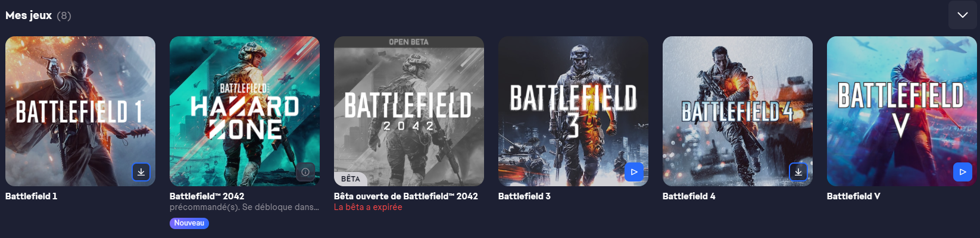The height and width of the screenshot is (238, 980).
Task: Click the Battlefield V title text
Action: tap(853, 196)
